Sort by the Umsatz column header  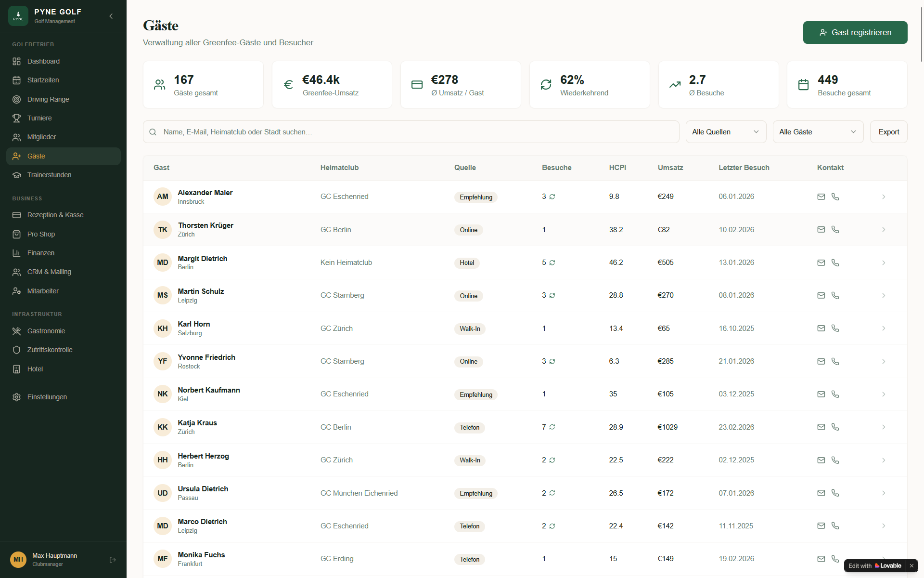click(x=670, y=168)
